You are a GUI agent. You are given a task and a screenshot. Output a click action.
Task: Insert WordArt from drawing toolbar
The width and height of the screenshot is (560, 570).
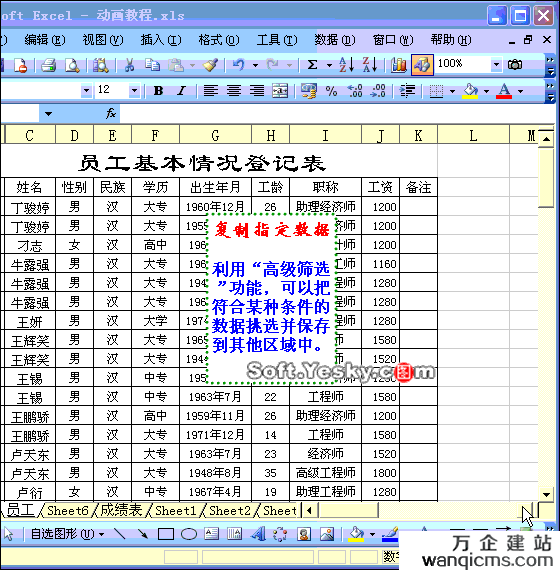tap(258, 534)
